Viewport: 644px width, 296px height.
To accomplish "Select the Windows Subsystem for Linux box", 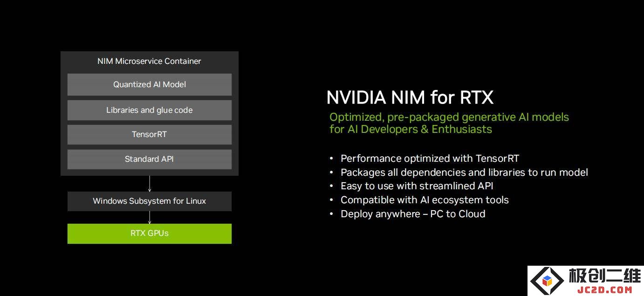I will (150, 201).
